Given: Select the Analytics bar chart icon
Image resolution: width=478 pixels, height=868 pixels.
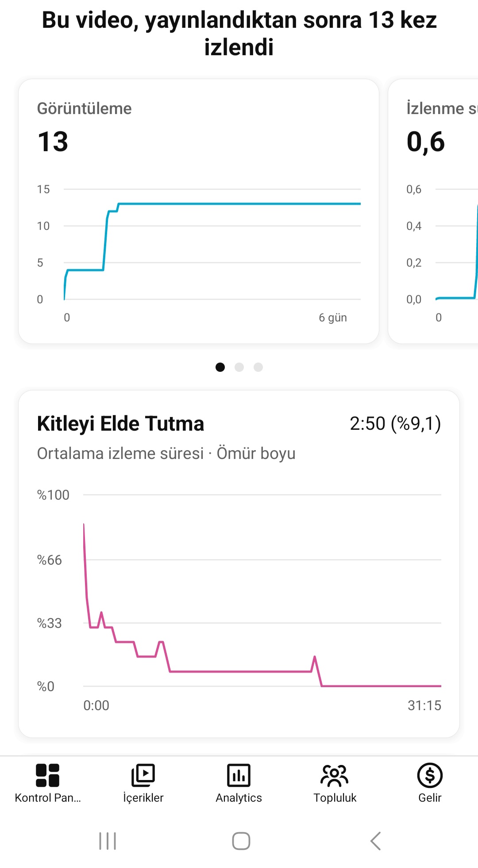Looking at the screenshot, I should [239, 776].
